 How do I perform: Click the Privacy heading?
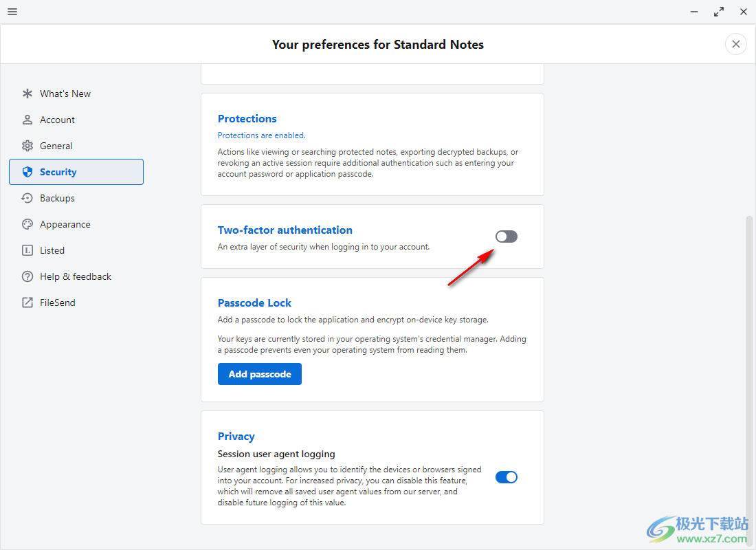click(x=236, y=436)
